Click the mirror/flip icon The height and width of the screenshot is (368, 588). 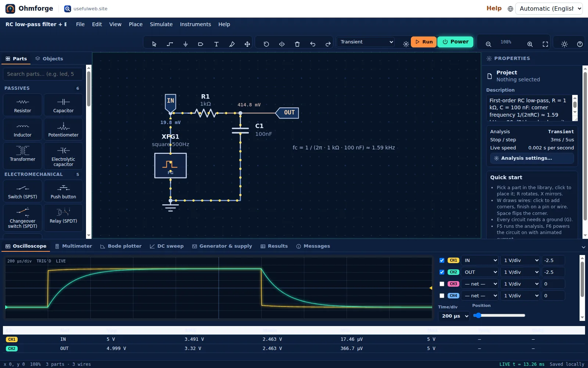[282, 44]
